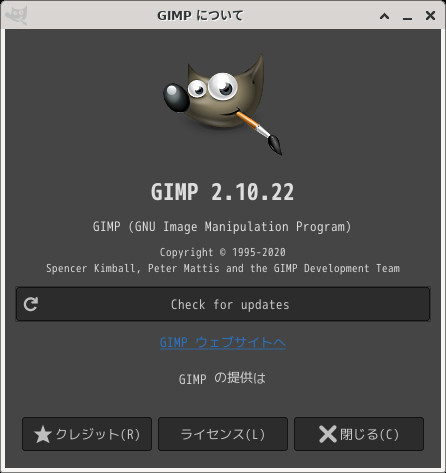Click the window title GIMP について
Image resolution: width=446 pixels, height=473 pixels.
click(x=200, y=16)
